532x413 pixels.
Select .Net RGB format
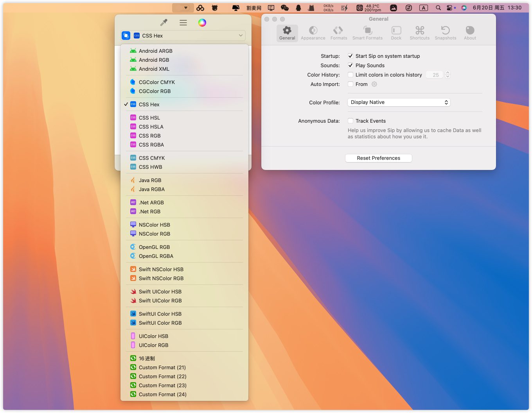(x=185, y=211)
